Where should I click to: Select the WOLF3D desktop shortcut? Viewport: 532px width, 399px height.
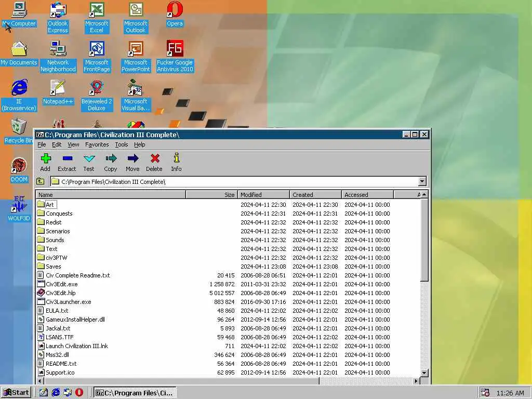[19, 209]
